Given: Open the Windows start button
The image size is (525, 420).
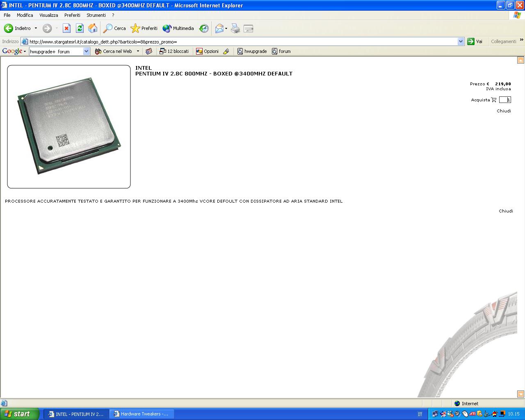Looking at the screenshot, I should (20, 414).
